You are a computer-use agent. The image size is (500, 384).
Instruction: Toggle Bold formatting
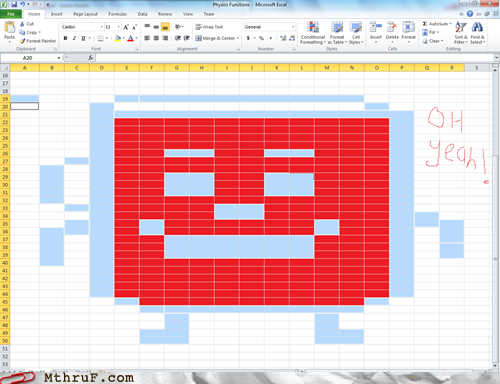pyautogui.click(x=65, y=38)
